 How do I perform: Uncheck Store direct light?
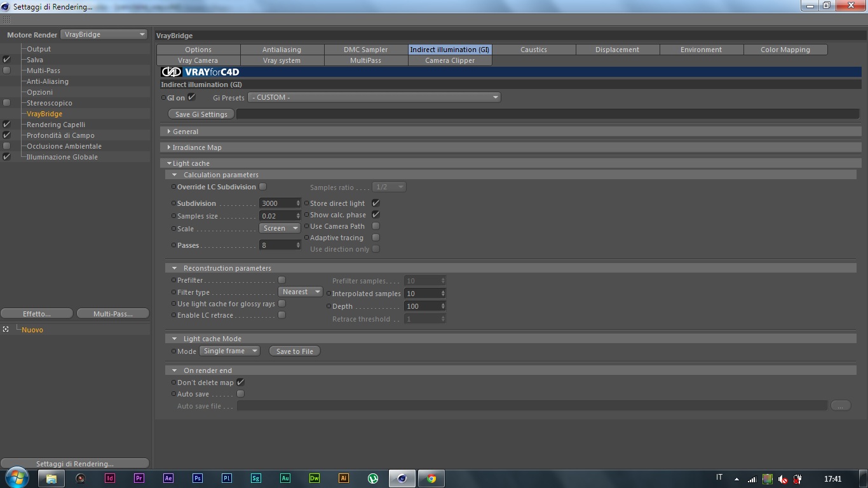376,203
